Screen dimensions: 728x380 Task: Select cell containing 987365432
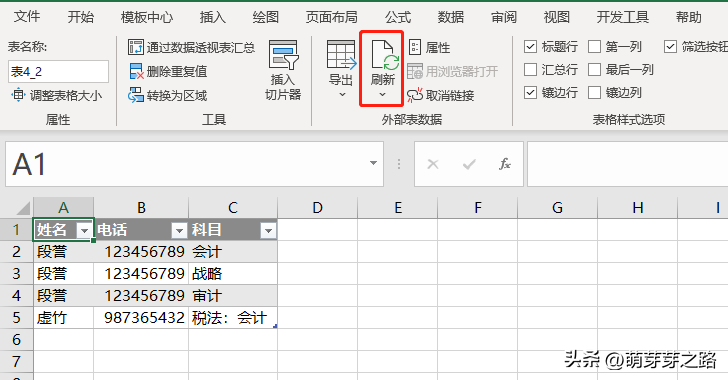tap(141, 318)
